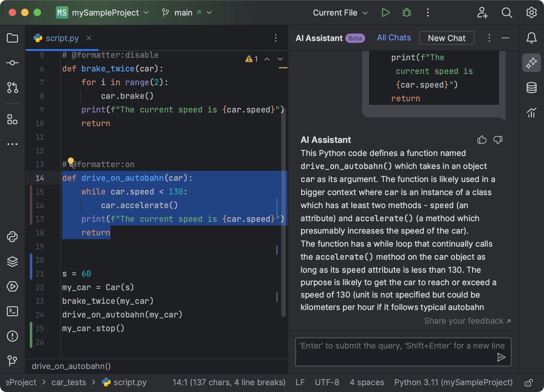This screenshot has height=392, width=544.
Task: Debug the current file
Action: point(407,13)
